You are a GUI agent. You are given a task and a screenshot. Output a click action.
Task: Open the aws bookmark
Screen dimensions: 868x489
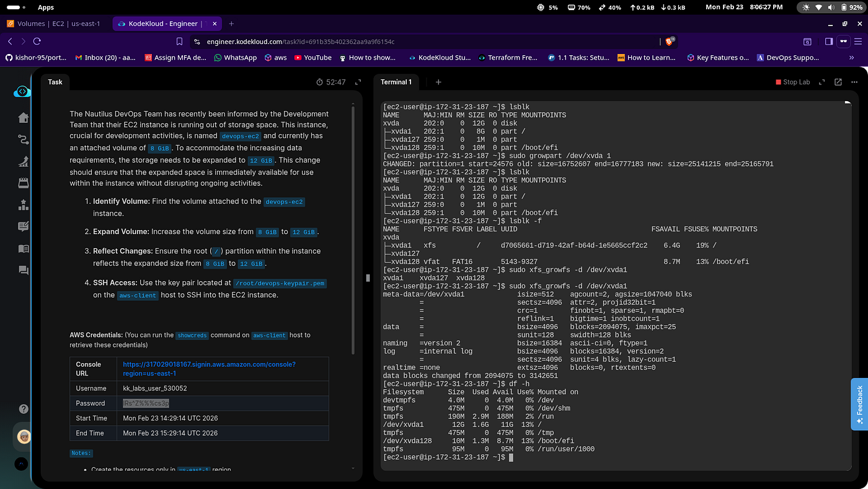pyautogui.click(x=275, y=58)
